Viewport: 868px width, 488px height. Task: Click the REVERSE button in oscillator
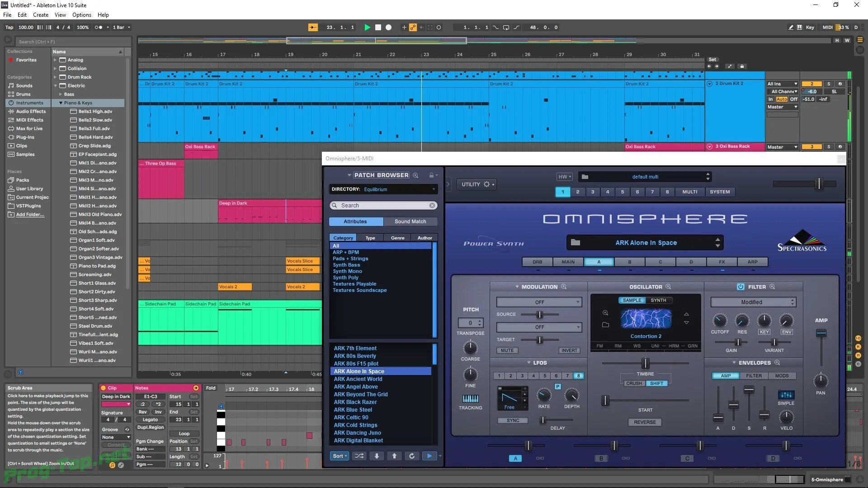tap(645, 422)
